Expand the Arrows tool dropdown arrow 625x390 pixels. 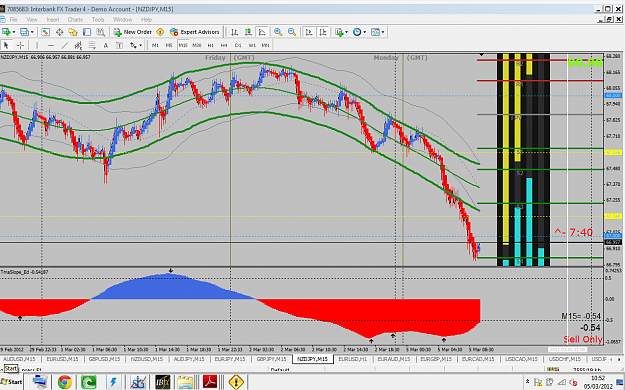[140, 45]
